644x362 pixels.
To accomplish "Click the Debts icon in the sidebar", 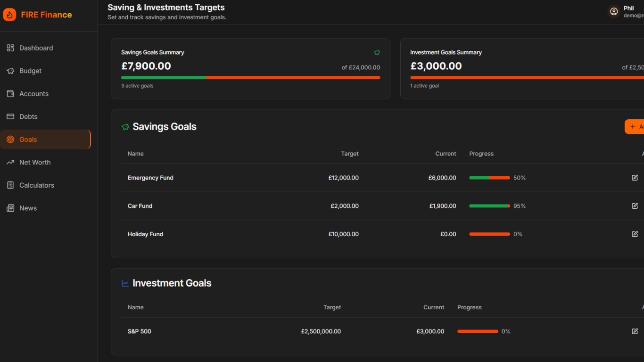I will [x=10, y=116].
